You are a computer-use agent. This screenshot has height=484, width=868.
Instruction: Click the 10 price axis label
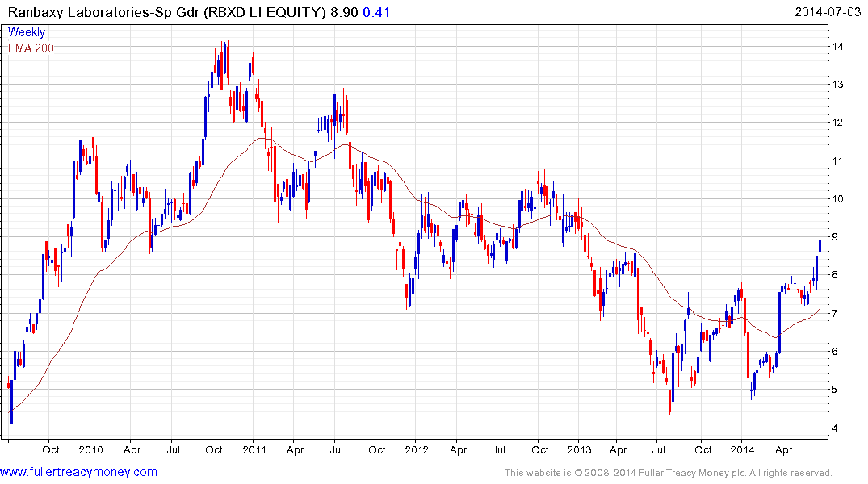837,199
